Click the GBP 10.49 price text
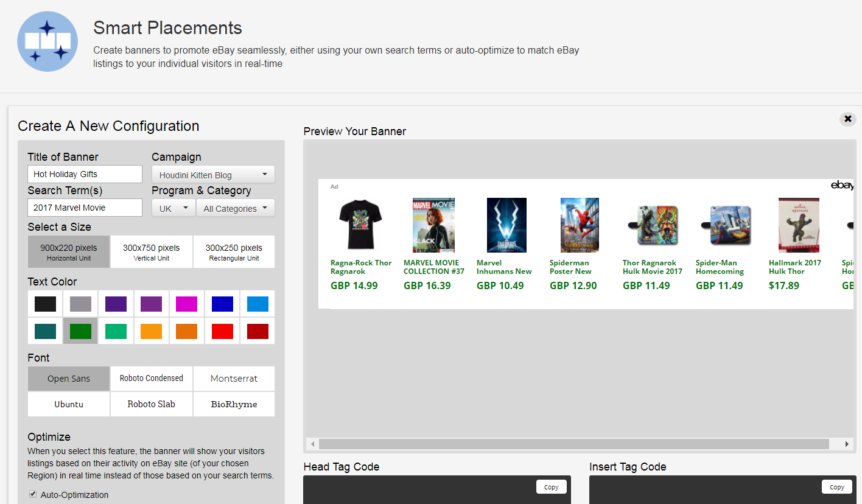This screenshot has width=862, height=504. pyautogui.click(x=500, y=285)
